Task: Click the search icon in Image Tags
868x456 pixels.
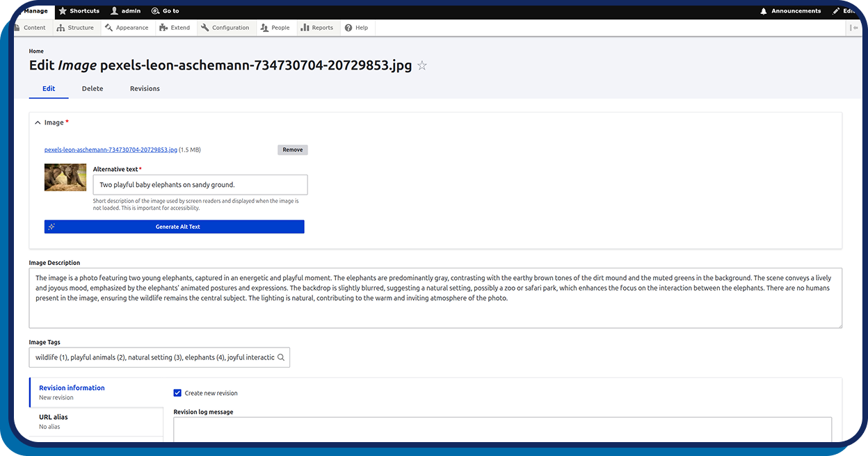Action: [281, 357]
